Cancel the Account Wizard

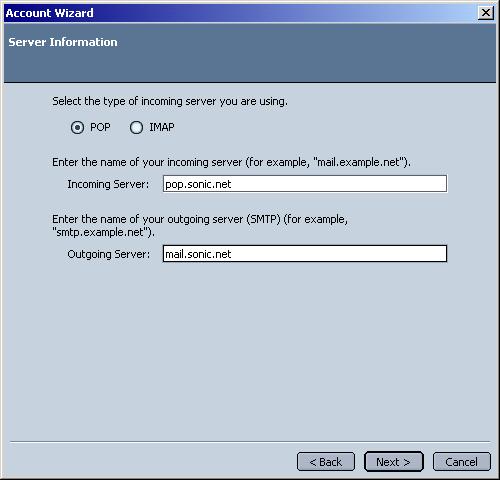(x=462, y=462)
